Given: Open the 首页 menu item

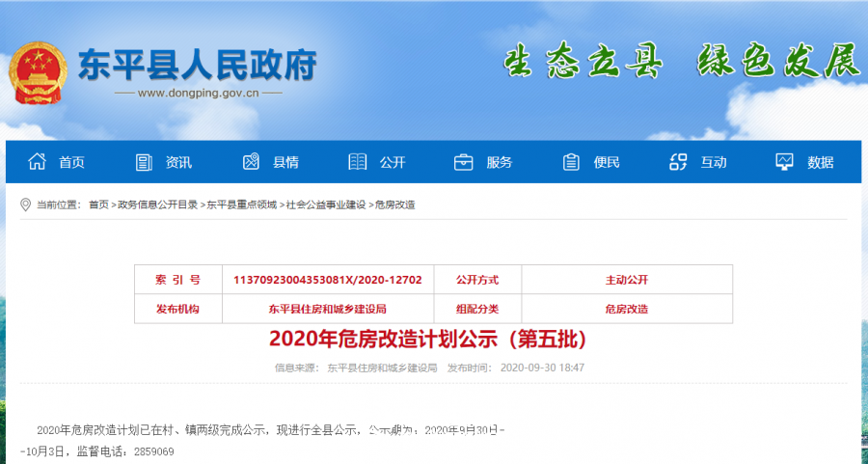Looking at the screenshot, I should pyautogui.click(x=72, y=162).
